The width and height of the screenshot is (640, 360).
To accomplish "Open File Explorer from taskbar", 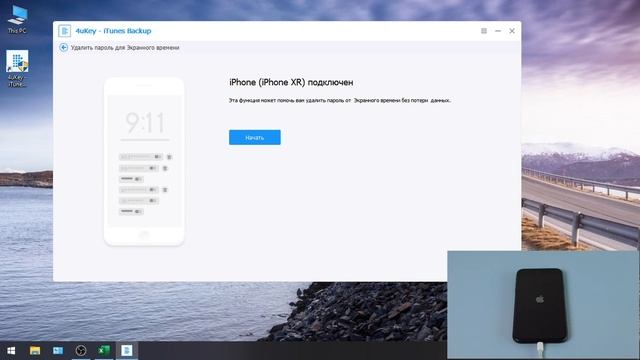I will point(35,351).
